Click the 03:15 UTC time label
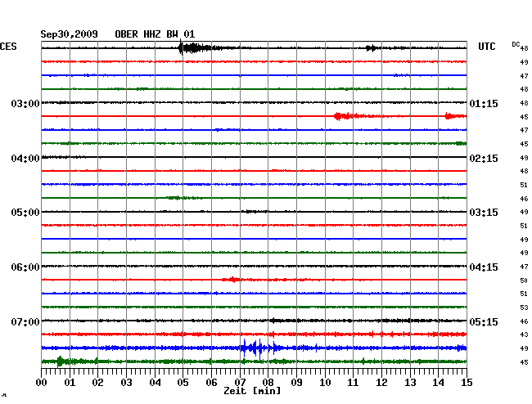This screenshot has height=404, width=532. [484, 212]
